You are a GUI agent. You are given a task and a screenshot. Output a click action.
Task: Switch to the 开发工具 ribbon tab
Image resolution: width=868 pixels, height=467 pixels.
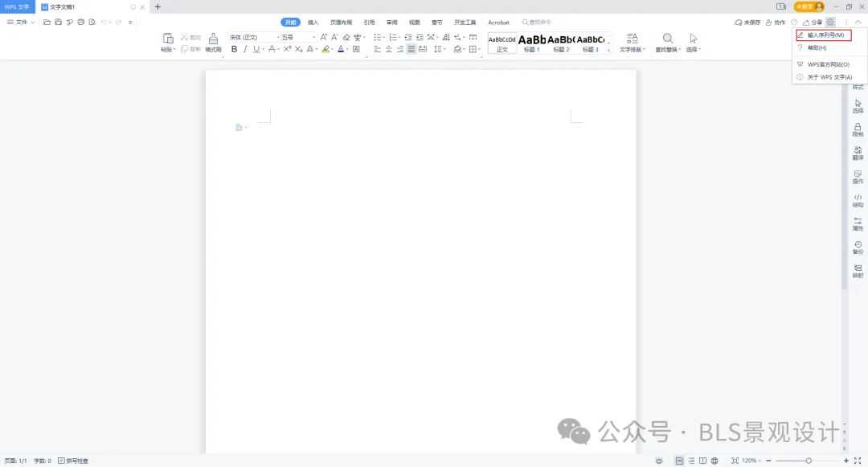(x=465, y=23)
